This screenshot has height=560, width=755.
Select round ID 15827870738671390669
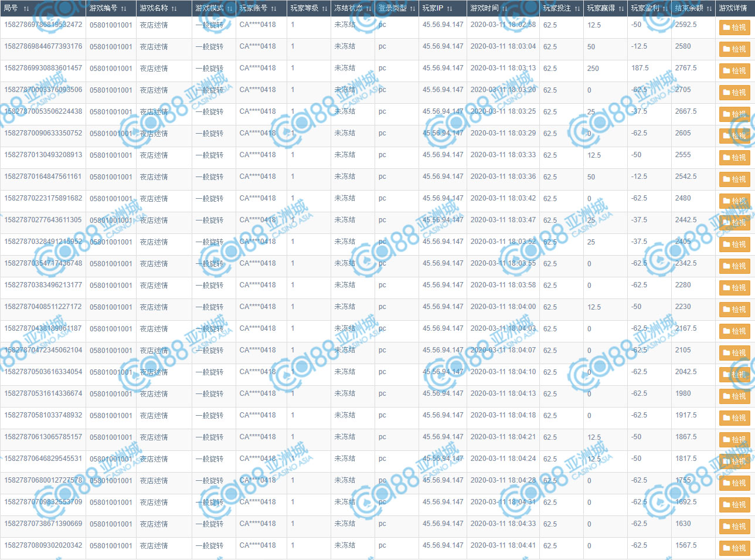[43, 524]
